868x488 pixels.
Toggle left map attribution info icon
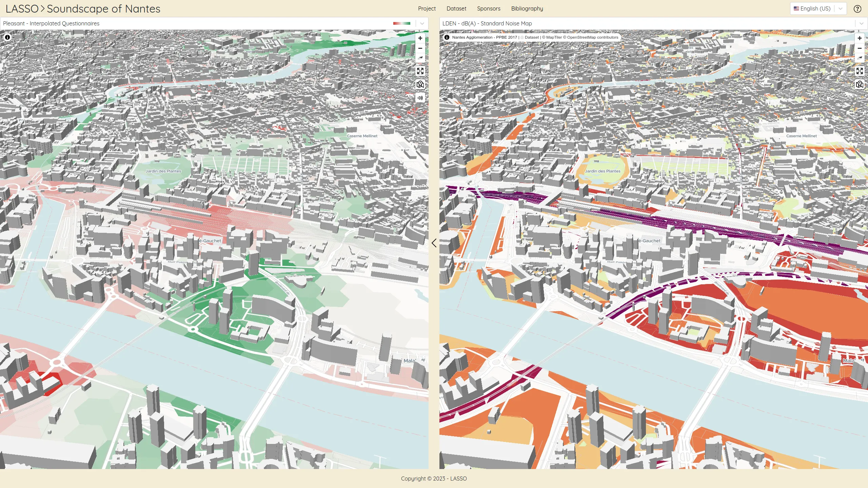click(x=7, y=37)
